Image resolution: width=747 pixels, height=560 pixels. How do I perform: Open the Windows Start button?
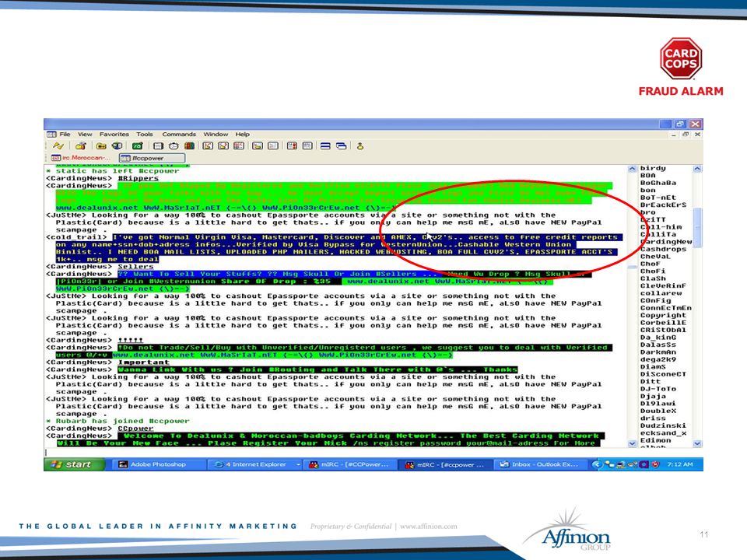pyautogui.click(x=74, y=464)
